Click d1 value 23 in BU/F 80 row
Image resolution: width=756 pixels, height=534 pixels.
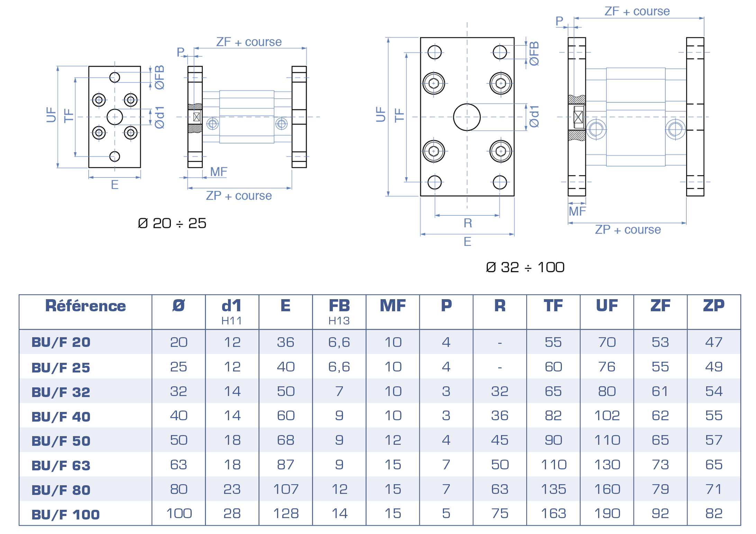pos(232,489)
